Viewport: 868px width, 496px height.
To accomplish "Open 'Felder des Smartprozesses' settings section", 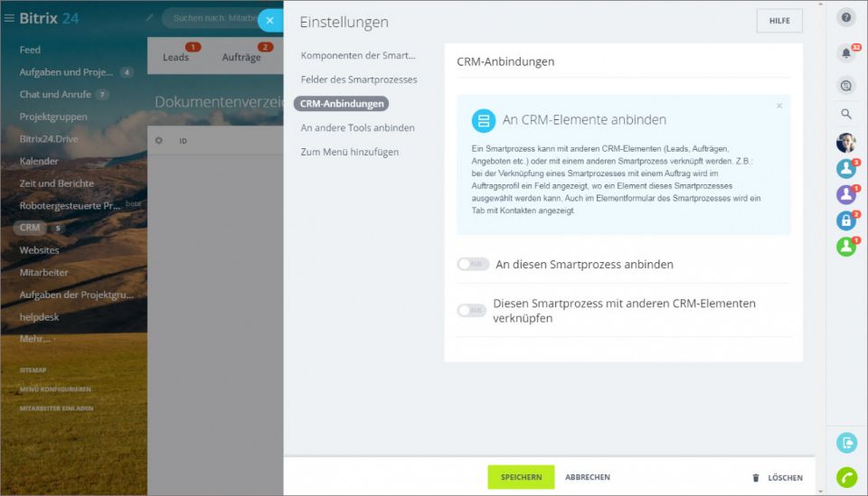I will 359,80.
